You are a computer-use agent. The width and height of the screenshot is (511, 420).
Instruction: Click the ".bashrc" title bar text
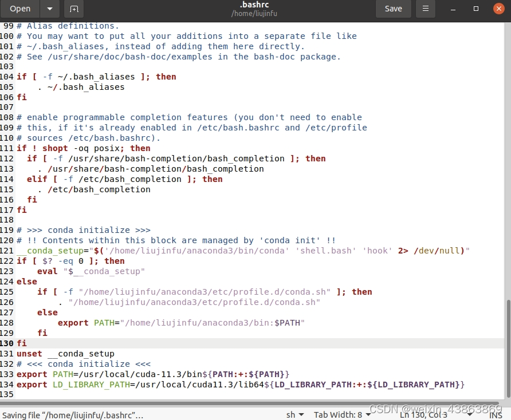click(254, 5)
